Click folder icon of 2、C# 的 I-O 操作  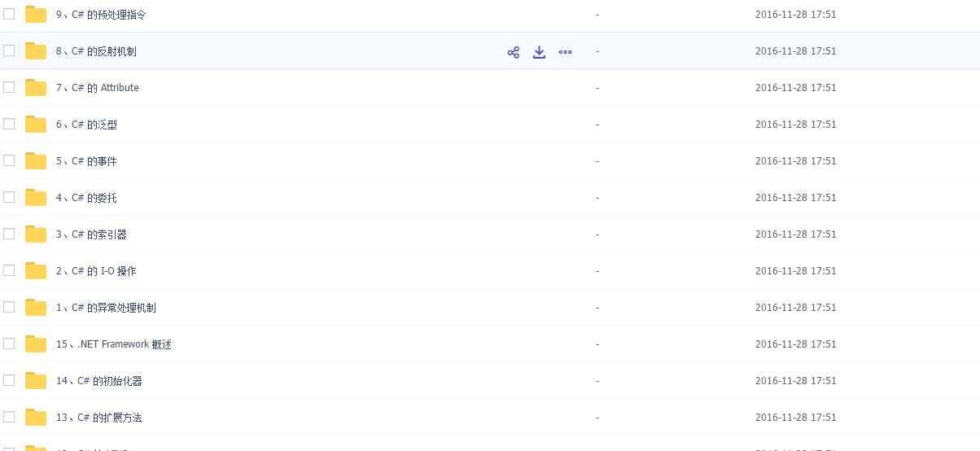tap(36, 270)
